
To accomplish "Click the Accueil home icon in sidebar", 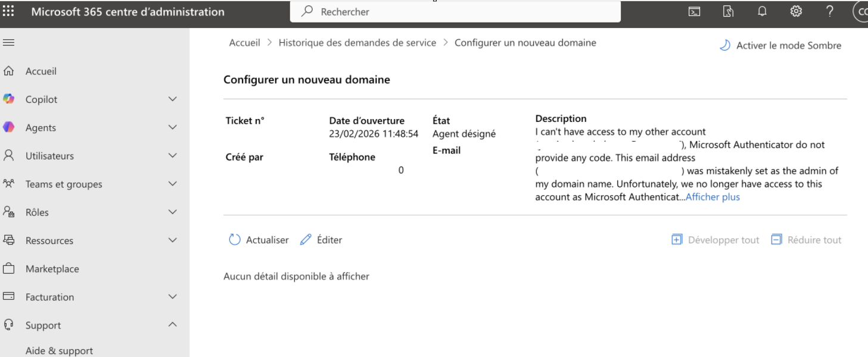I will tap(9, 71).
